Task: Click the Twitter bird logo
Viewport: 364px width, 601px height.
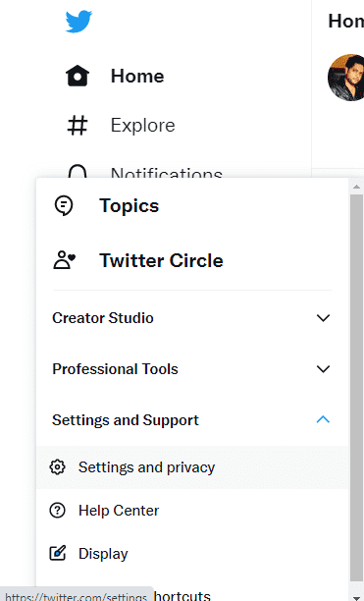Action: click(x=78, y=22)
